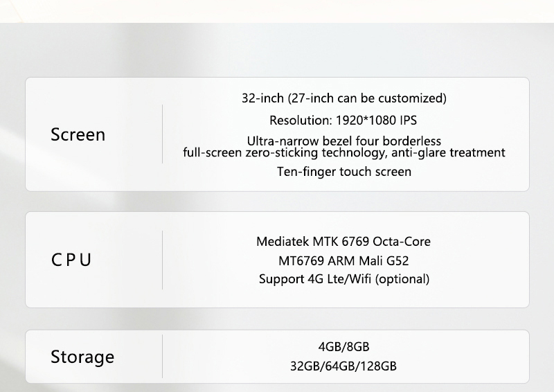Click the Ultra-narrow bezel four borderless text
This screenshot has width=554, height=392.
pos(343,141)
